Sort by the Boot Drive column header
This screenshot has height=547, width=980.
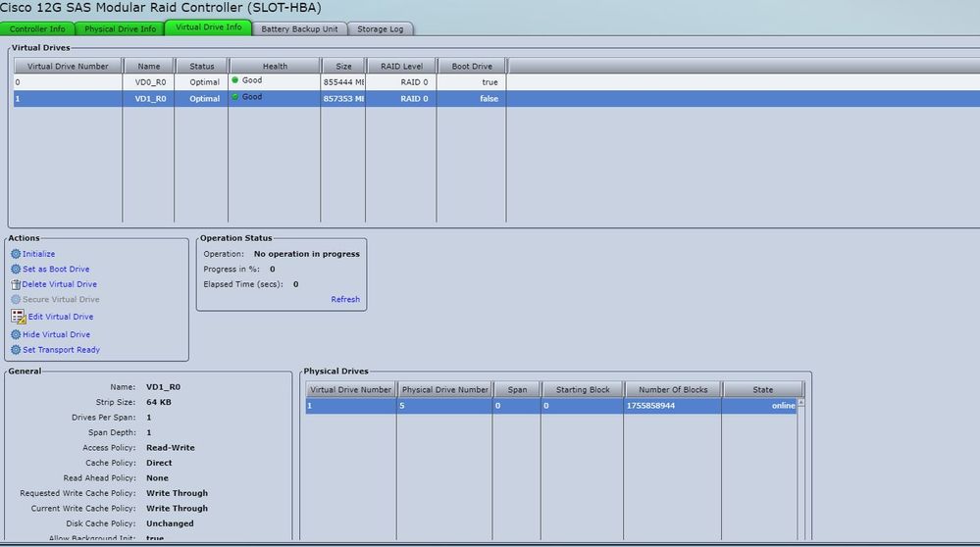point(472,67)
